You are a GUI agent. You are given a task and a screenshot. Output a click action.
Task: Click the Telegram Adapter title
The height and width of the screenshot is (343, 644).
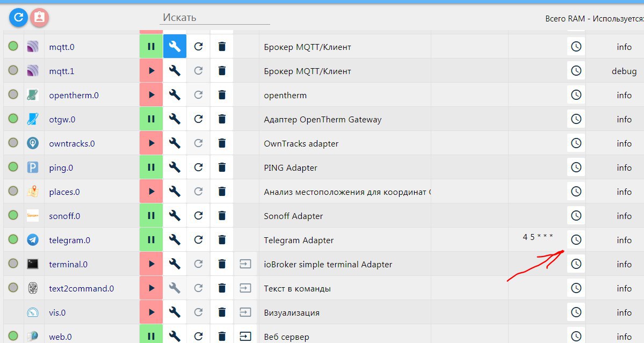click(299, 240)
